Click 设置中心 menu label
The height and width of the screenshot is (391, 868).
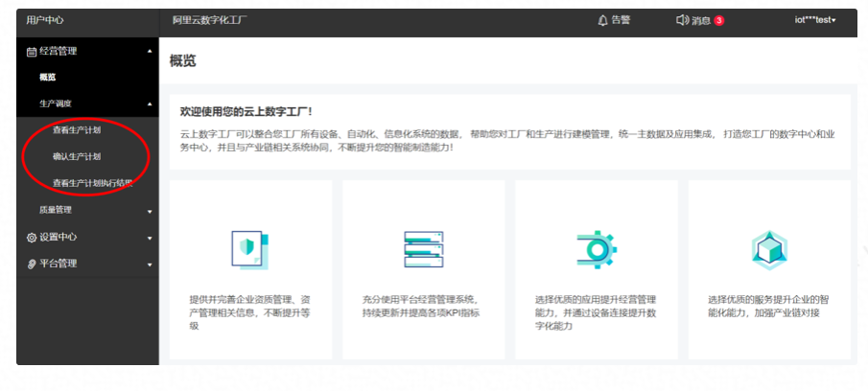pyautogui.click(x=59, y=237)
